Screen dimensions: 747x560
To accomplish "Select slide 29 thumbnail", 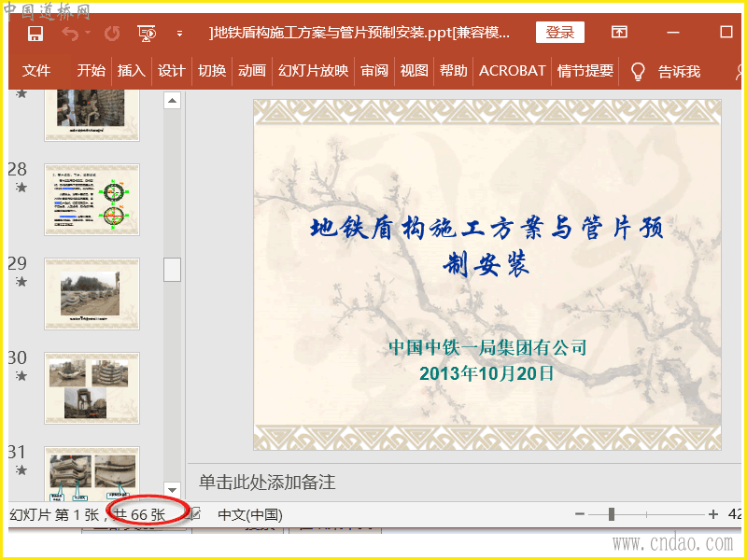I will (92, 294).
